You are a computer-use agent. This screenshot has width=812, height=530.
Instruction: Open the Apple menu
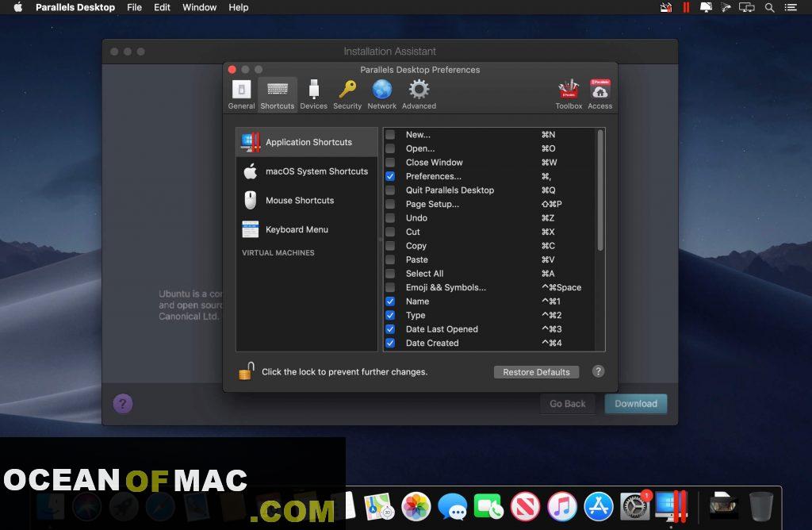point(17,7)
